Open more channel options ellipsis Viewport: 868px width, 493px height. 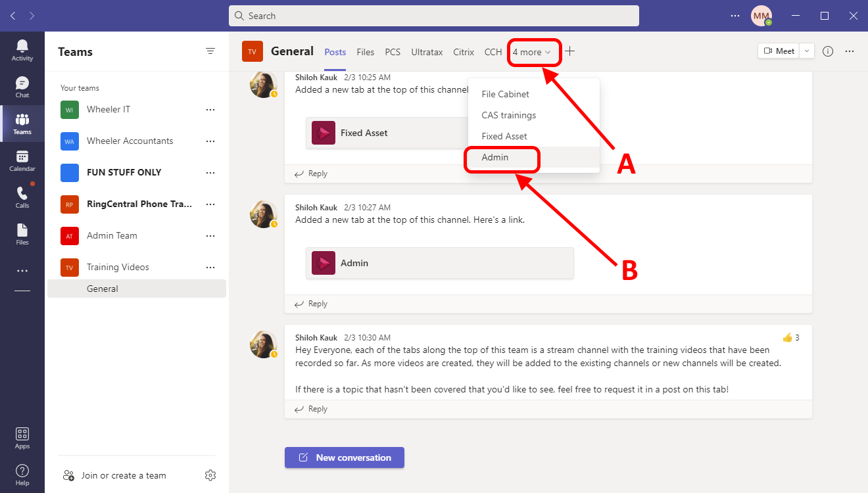(x=850, y=51)
